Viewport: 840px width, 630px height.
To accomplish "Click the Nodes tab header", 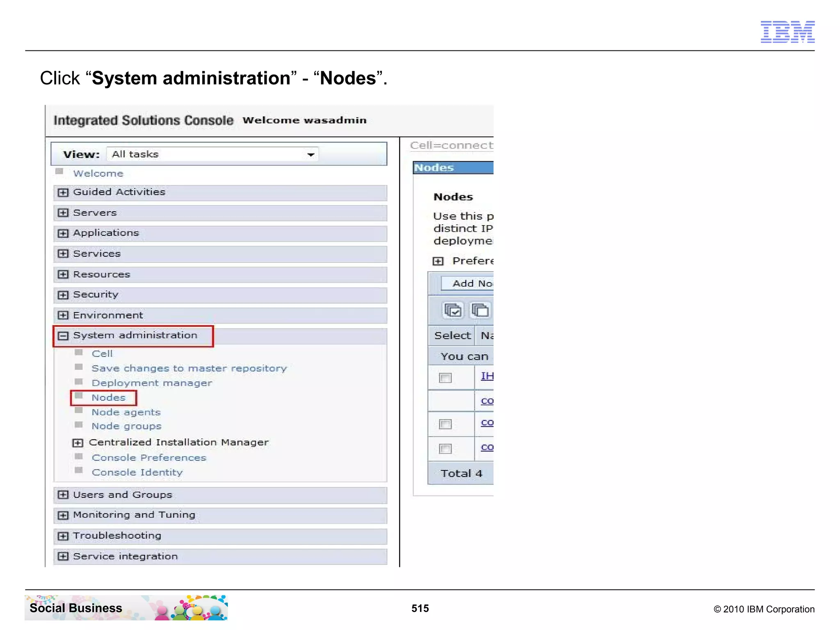I will pos(453,168).
